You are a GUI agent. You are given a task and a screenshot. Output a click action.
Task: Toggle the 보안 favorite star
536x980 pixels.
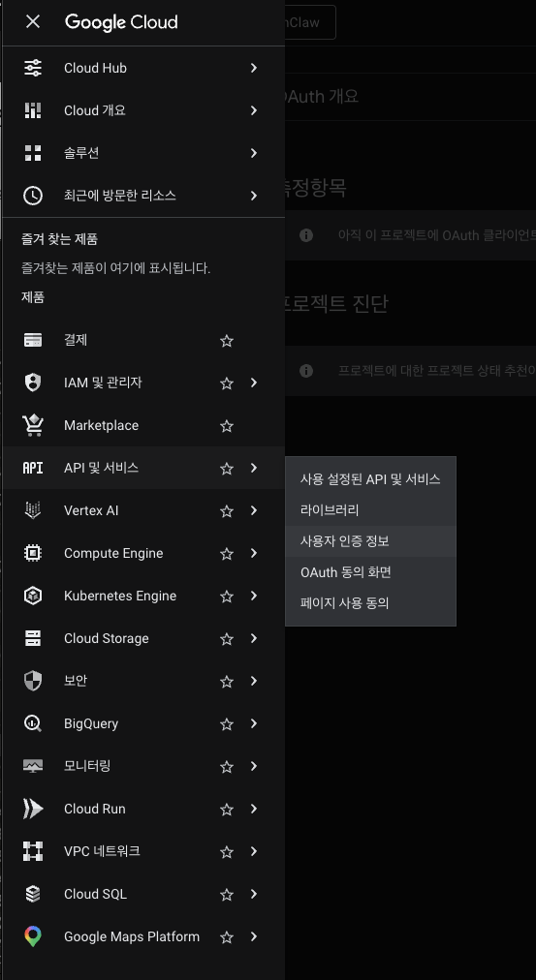[x=227, y=681]
